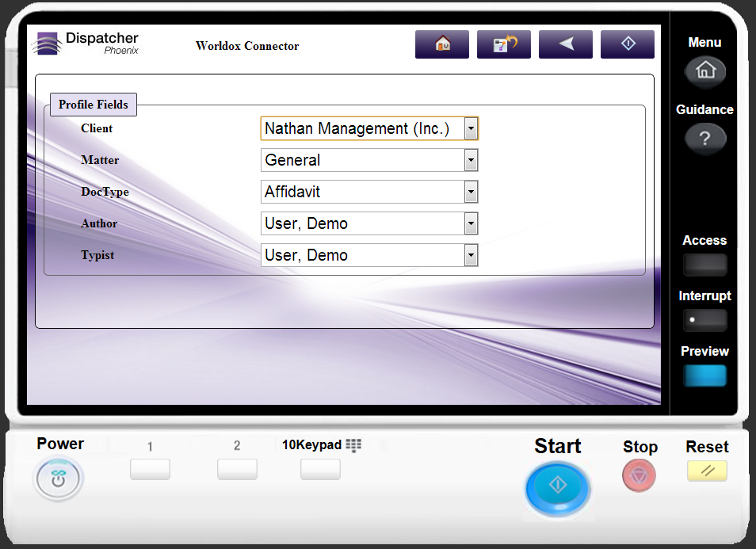
Task: Click the blue Preview button
Action: [x=705, y=376]
